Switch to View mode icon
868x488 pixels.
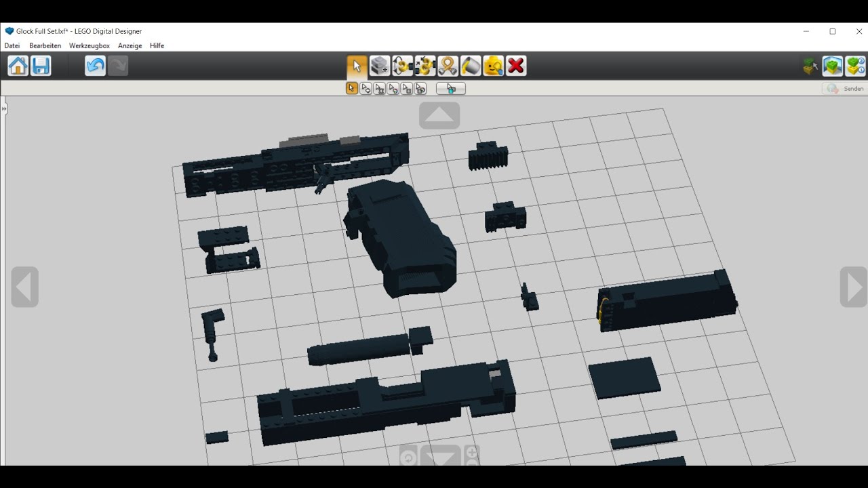click(x=833, y=66)
